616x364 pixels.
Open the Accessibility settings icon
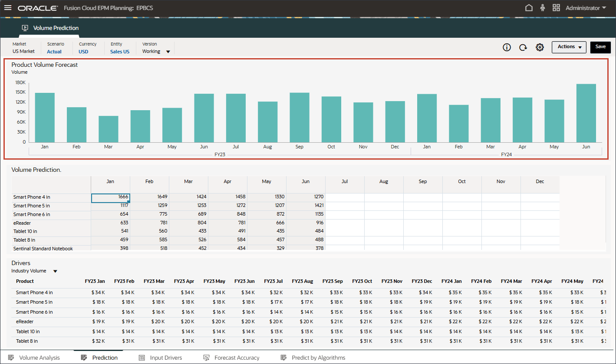[542, 8]
